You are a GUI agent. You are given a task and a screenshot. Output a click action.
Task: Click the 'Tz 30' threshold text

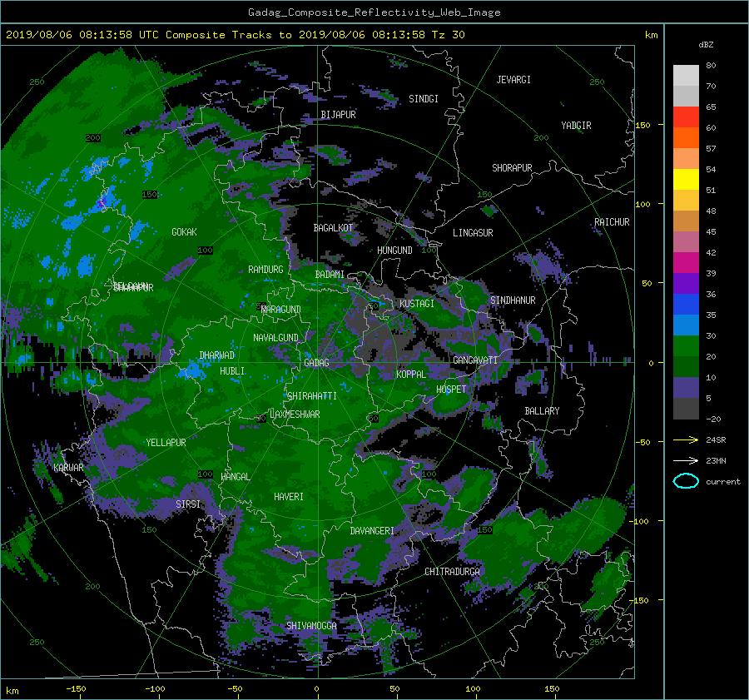click(x=448, y=35)
